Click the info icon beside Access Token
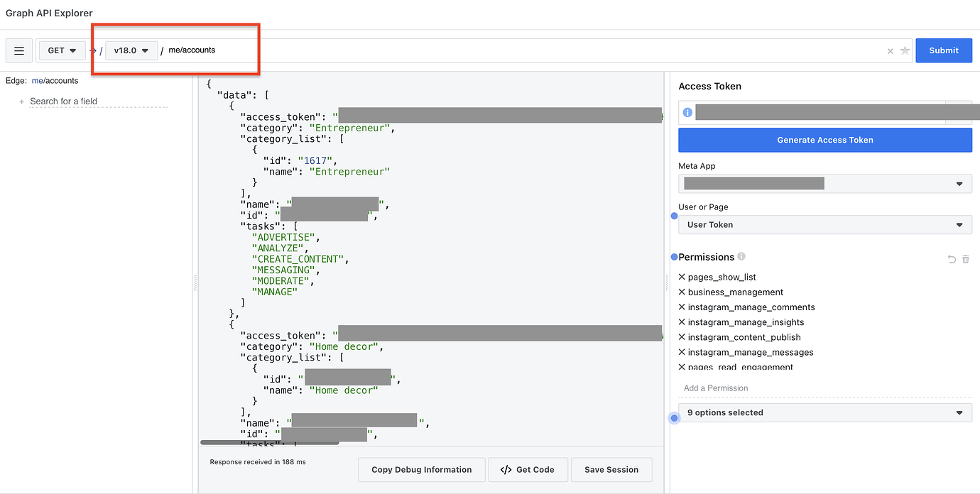 tap(686, 111)
